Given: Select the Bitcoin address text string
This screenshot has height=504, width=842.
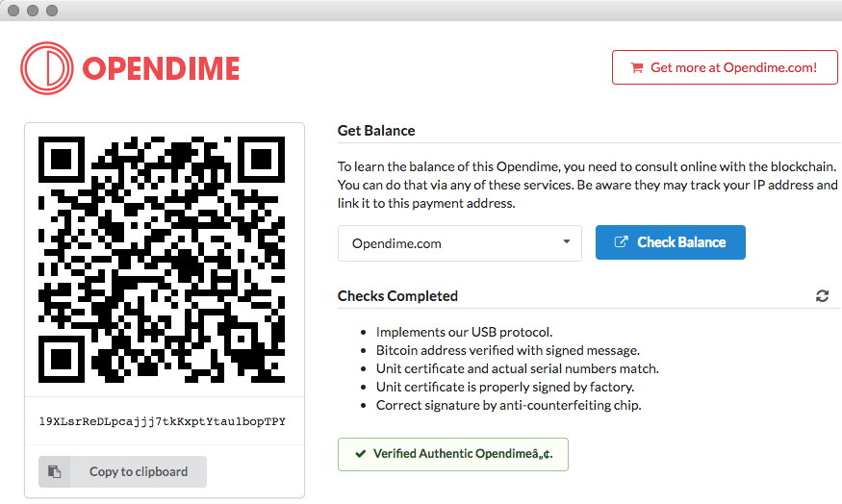Looking at the screenshot, I should tap(163, 421).
